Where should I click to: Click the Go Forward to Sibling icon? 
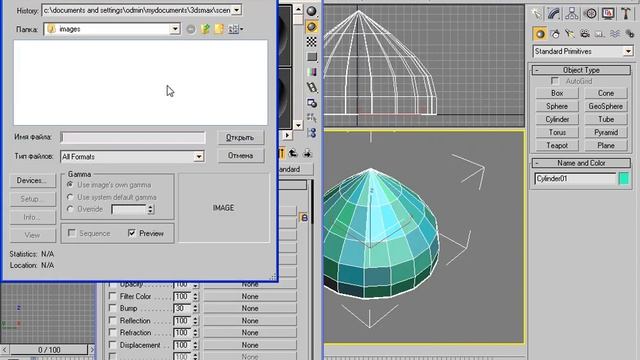click(307, 153)
